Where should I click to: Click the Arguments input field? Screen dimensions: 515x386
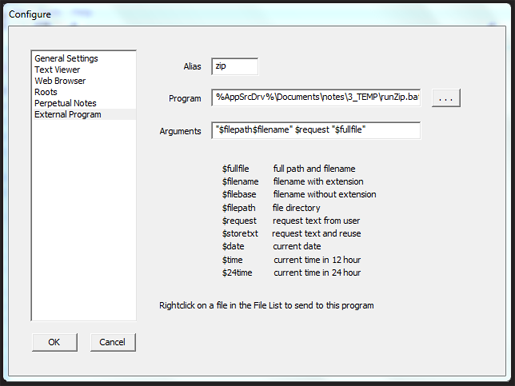316,130
